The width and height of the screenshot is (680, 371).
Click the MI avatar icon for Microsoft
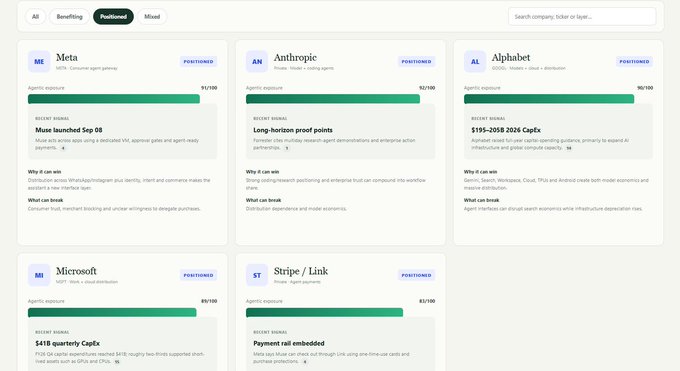pos(39,275)
